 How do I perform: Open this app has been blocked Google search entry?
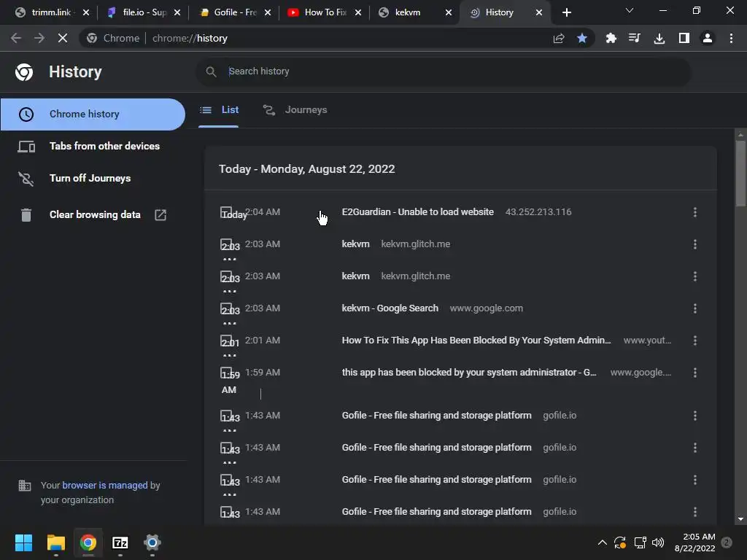click(469, 373)
